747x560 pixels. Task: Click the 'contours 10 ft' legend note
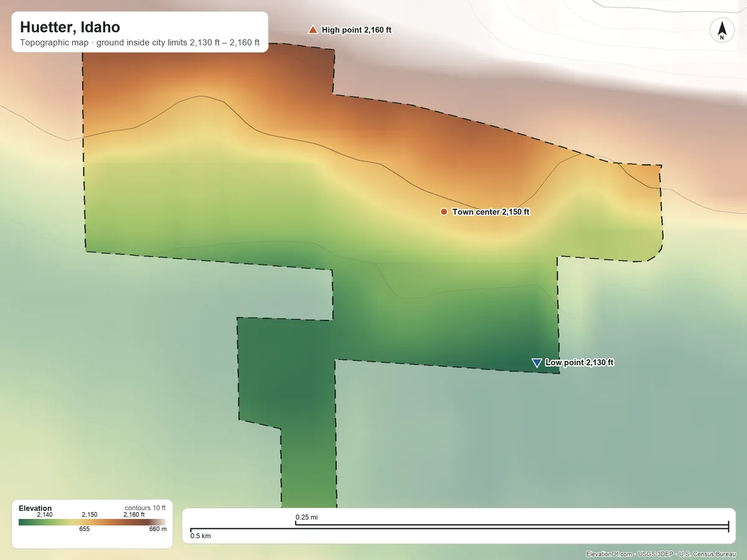(x=145, y=508)
